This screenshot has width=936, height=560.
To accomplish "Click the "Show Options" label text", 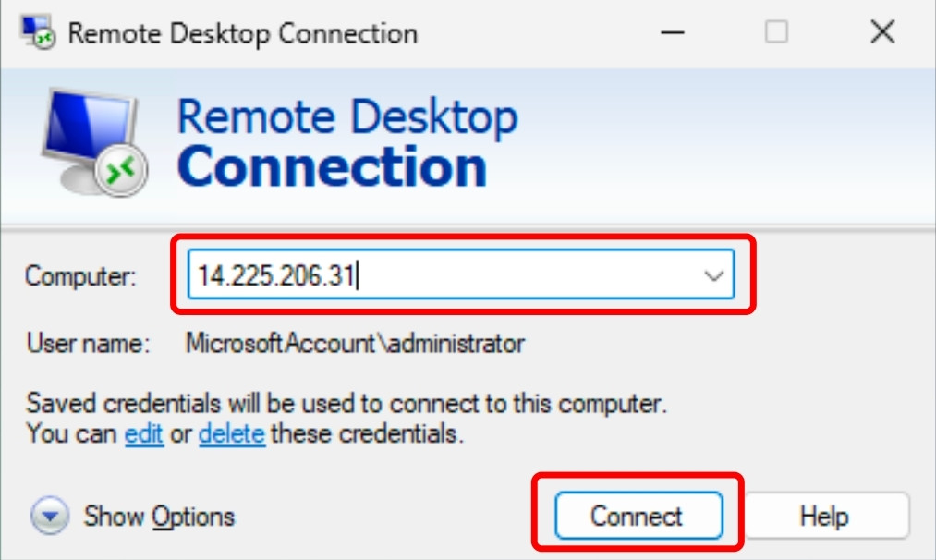I will pyautogui.click(x=159, y=516).
